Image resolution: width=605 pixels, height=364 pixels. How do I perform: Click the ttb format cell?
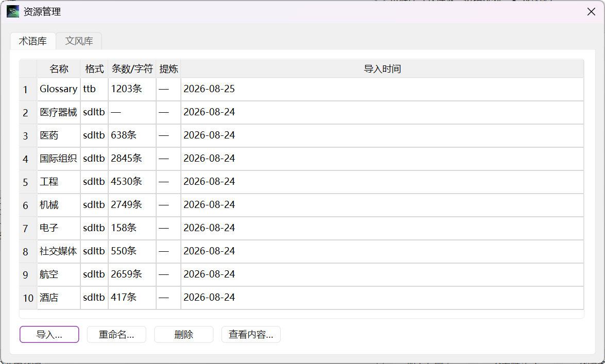tap(94, 89)
